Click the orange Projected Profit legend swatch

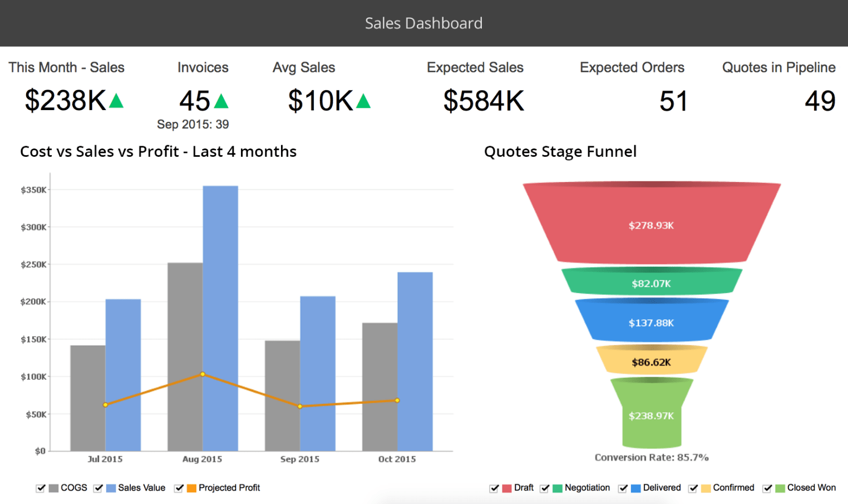(191, 488)
